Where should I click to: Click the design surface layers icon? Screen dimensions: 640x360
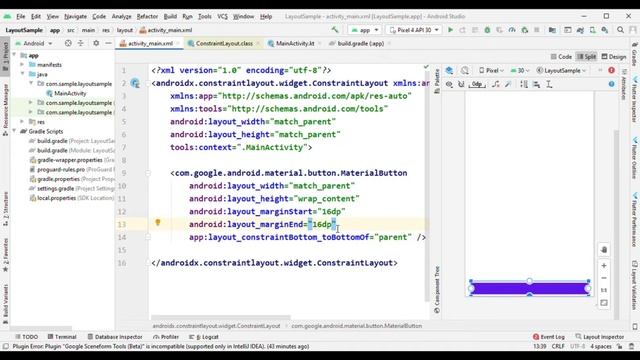click(449, 70)
